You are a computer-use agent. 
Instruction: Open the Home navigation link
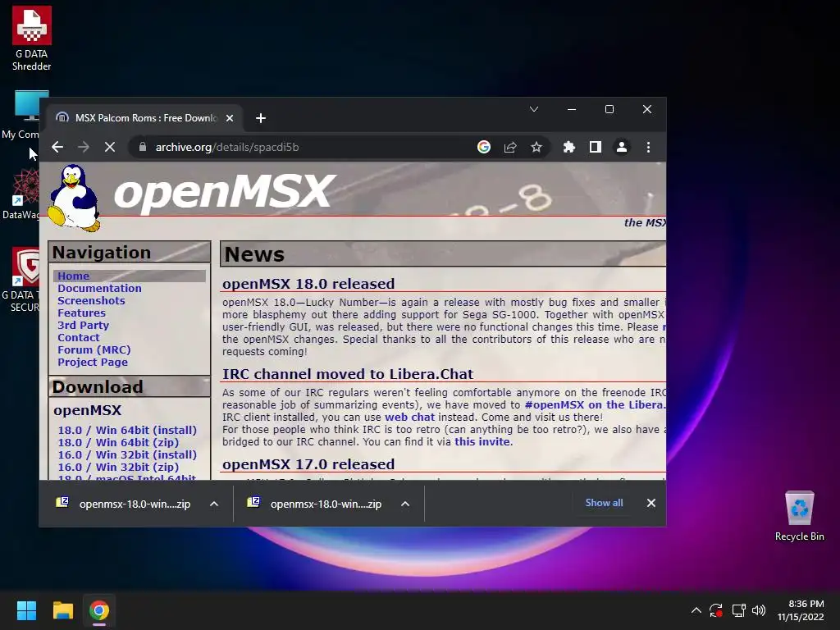coord(73,276)
